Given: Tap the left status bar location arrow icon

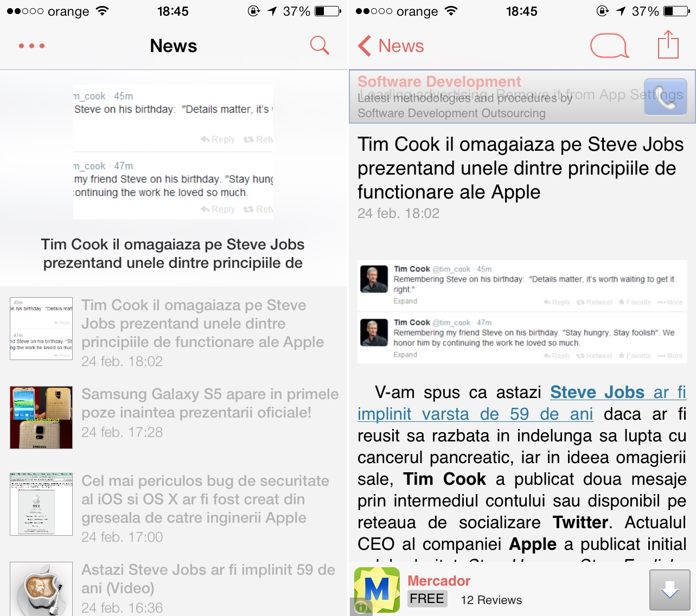Looking at the screenshot, I should [272, 11].
